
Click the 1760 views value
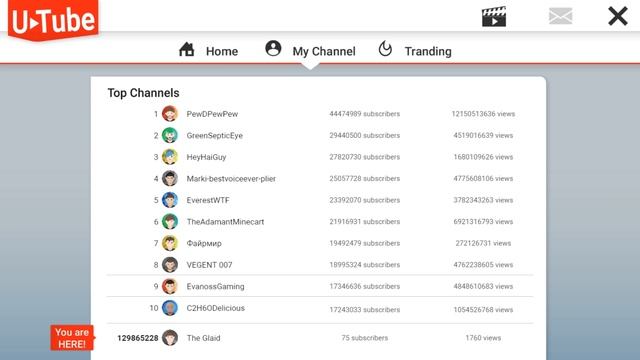[483, 338]
